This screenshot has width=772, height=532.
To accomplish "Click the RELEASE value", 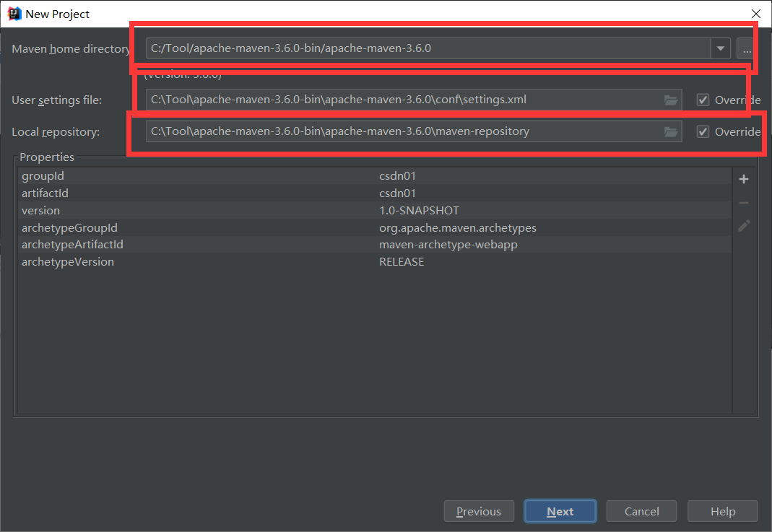I will pos(402,262).
